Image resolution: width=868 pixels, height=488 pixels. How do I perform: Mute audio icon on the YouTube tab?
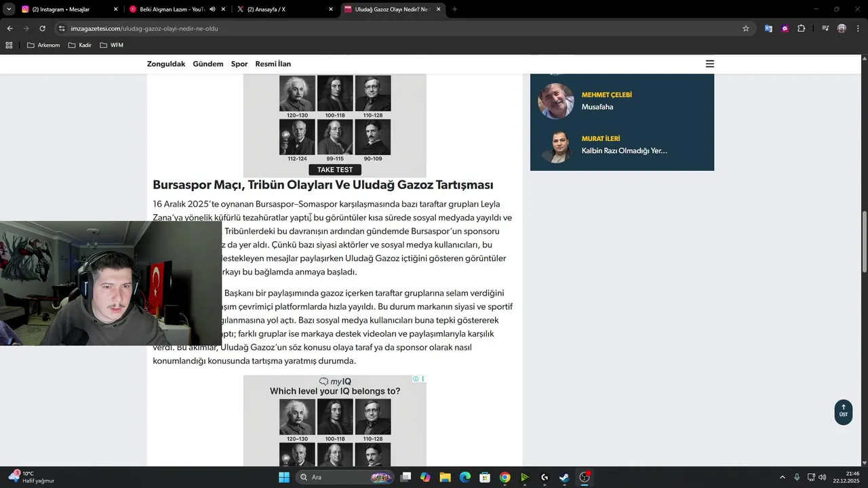[212, 9]
